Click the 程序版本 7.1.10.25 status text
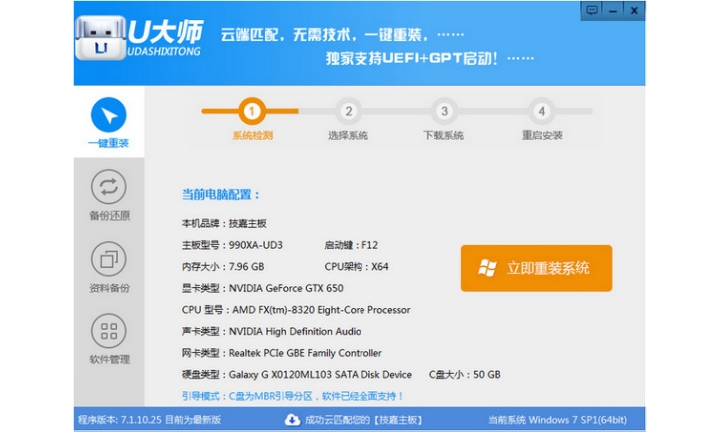The height and width of the screenshot is (432, 720). 150,420
